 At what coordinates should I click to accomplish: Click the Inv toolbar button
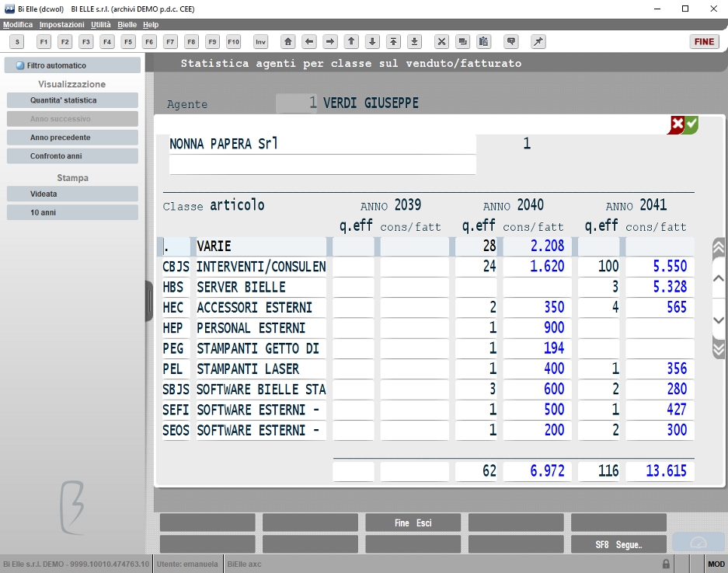pyautogui.click(x=261, y=42)
